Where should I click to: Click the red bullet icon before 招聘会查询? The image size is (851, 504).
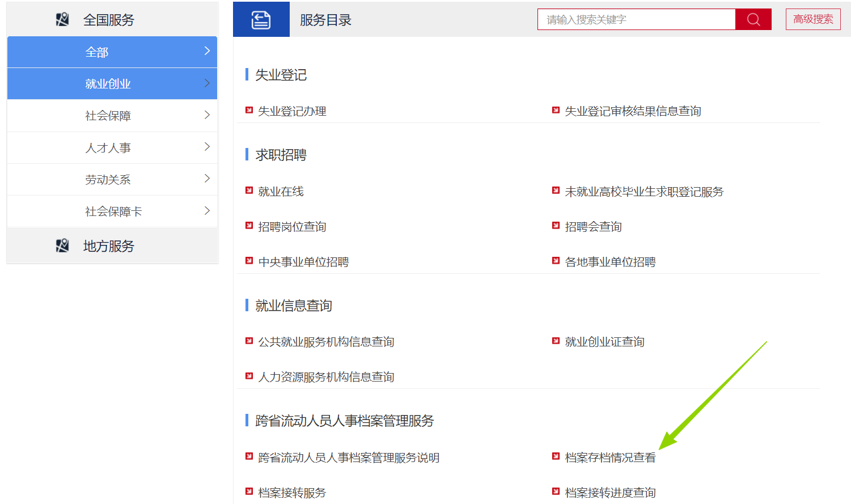556,226
